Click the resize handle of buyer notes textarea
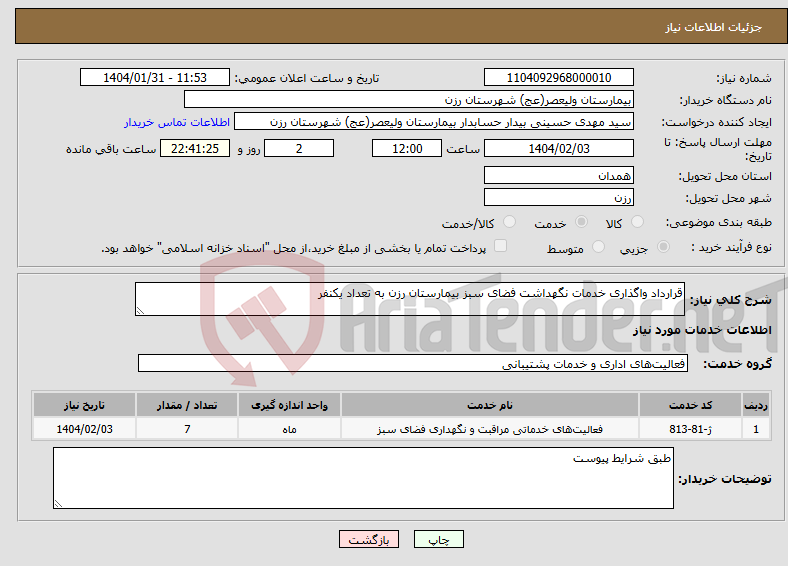Screen dimensions: 788x566 [58, 503]
